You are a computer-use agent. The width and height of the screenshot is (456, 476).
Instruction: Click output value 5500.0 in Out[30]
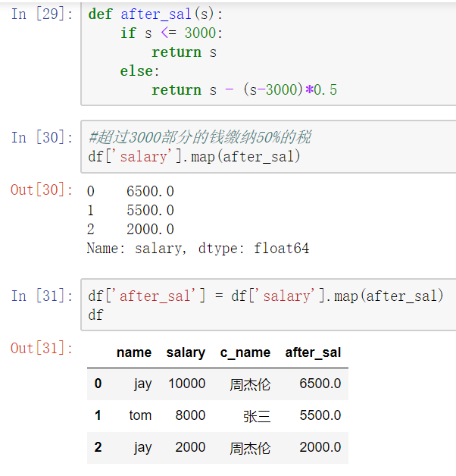coord(150,211)
